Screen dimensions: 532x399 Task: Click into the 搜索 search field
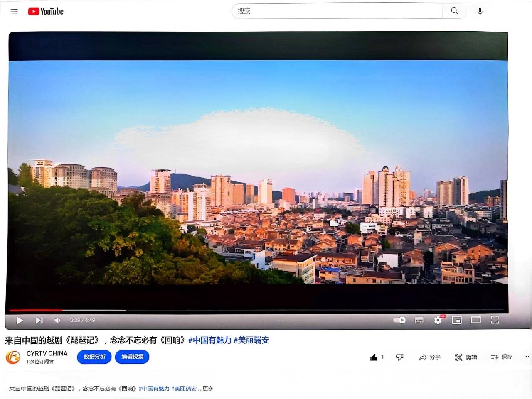tap(337, 11)
